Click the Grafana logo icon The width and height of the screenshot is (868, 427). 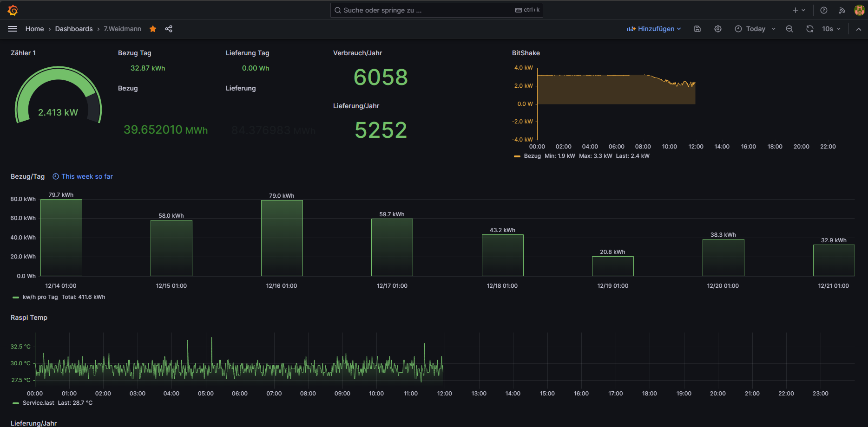click(13, 10)
